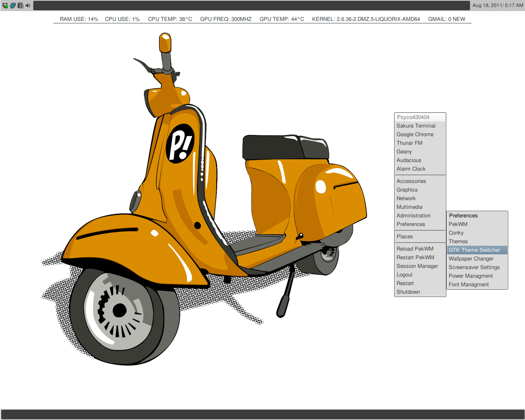Image resolution: width=525 pixels, height=420 pixels.
Task: Expand the Preferences submenu in main menu
Action: point(420,224)
